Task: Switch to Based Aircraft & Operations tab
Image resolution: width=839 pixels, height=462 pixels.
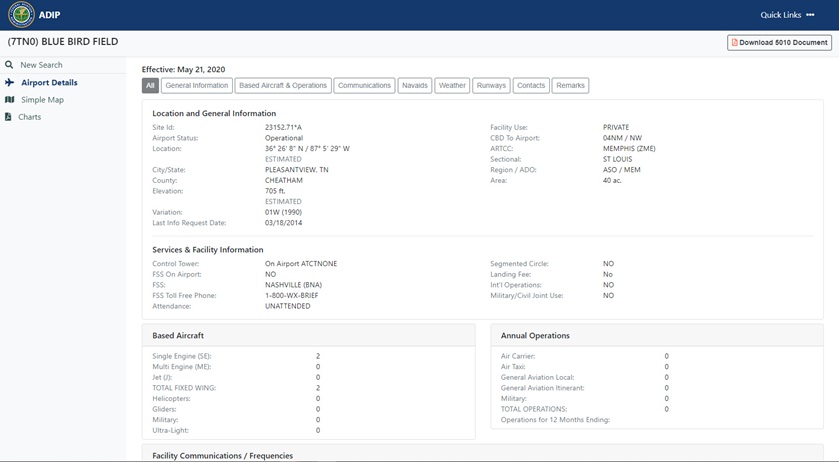Action: (x=283, y=86)
